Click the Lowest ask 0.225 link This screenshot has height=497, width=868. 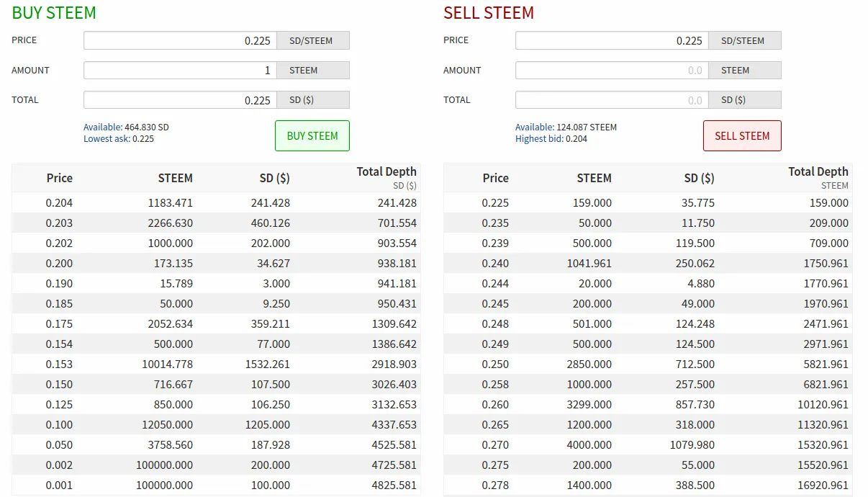(119, 139)
